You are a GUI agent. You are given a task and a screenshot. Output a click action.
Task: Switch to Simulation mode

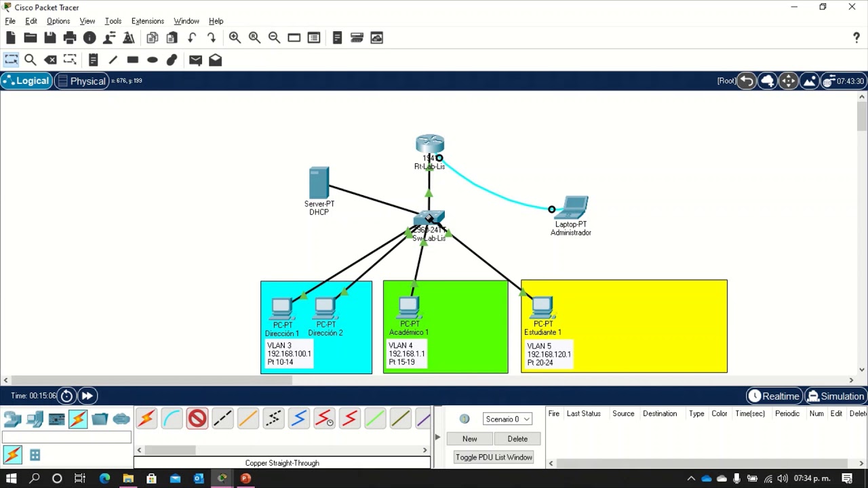(x=835, y=396)
